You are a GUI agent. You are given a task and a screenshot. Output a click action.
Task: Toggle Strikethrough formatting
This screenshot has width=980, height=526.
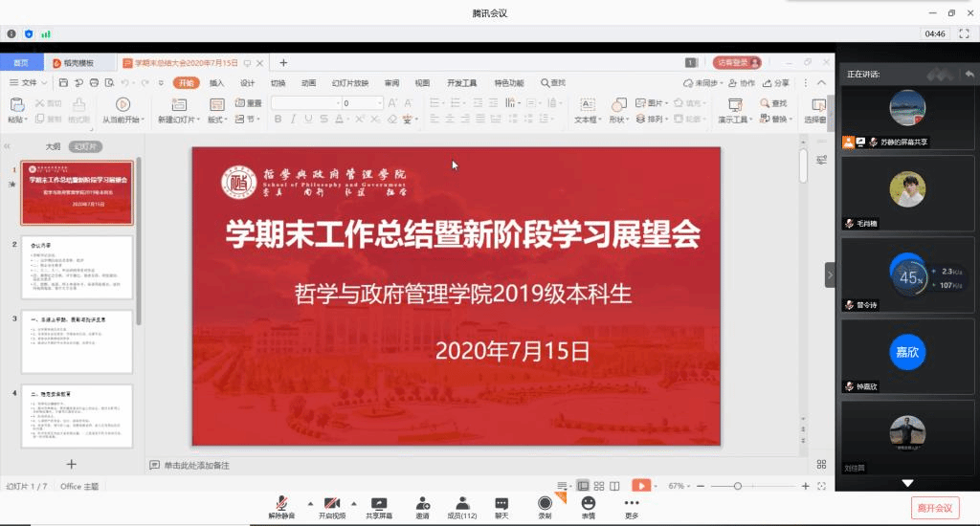323,119
